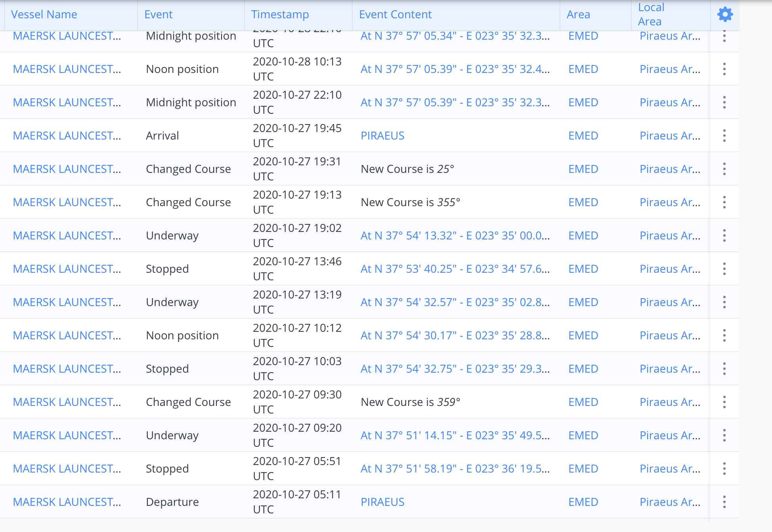This screenshot has width=772, height=532.
Task: Open the three-dot menu for the 19:02 Underway row
Action: click(724, 235)
